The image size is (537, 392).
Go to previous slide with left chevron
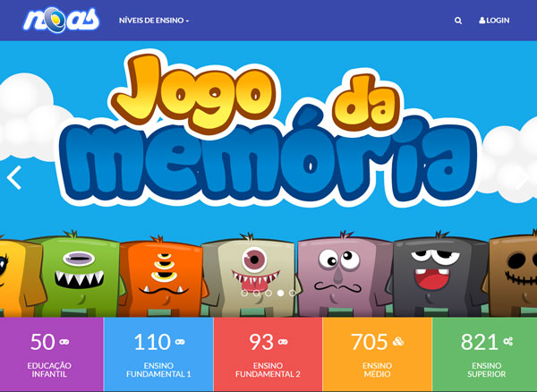[x=14, y=178]
